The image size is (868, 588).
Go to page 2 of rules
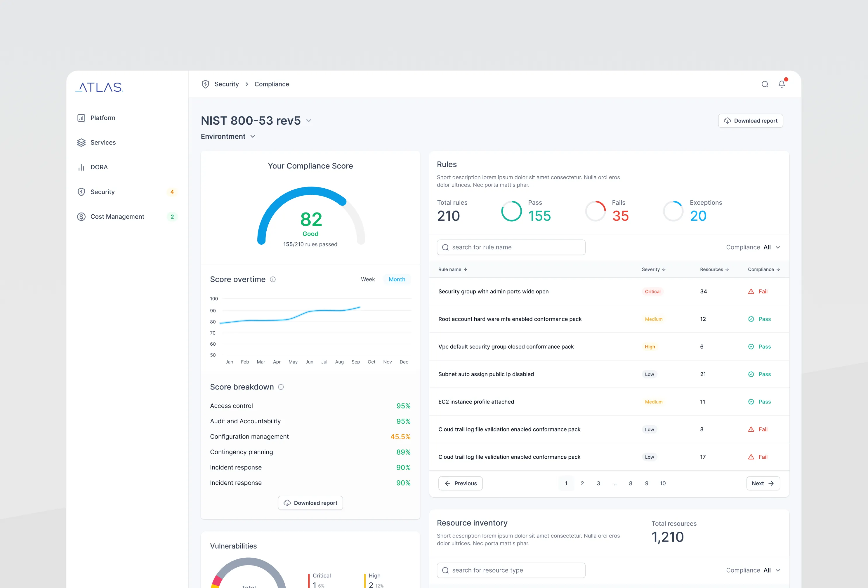tap(582, 483)
